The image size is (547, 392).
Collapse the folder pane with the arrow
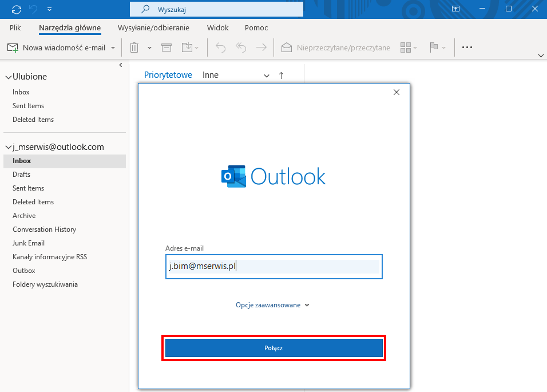[x=121, y=65]
